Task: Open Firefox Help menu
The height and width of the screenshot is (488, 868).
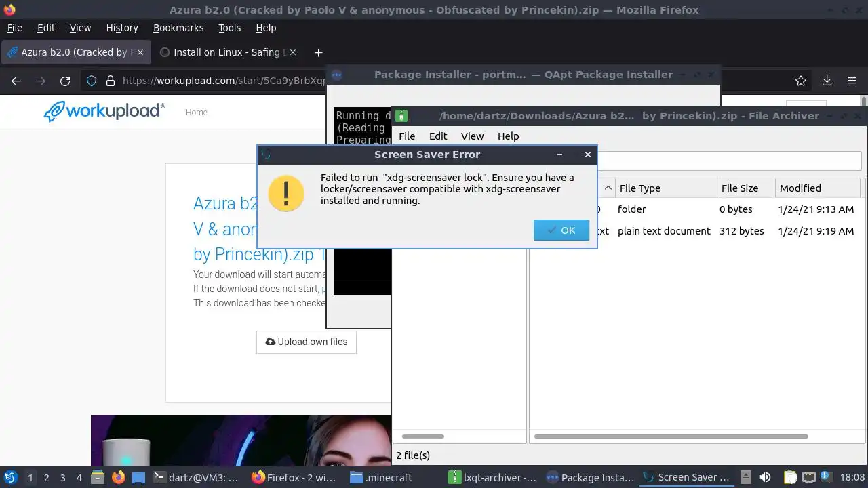Action: click(x=266, y=28)
